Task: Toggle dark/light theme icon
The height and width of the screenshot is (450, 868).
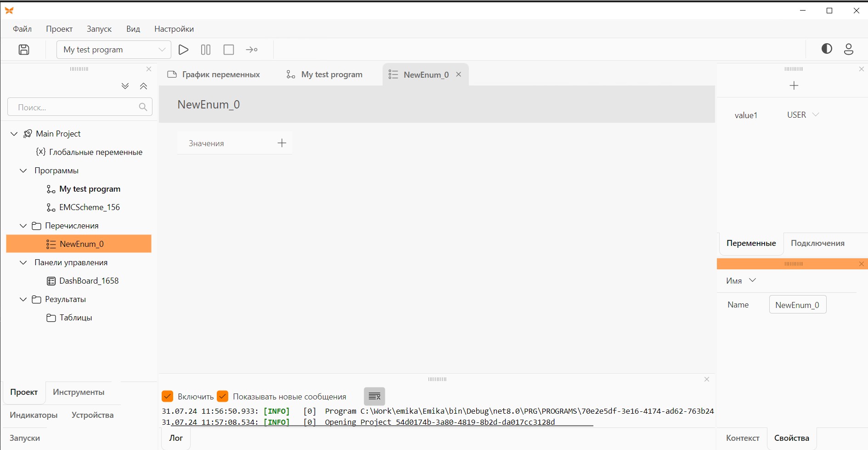Action: [x=827, y=49]
